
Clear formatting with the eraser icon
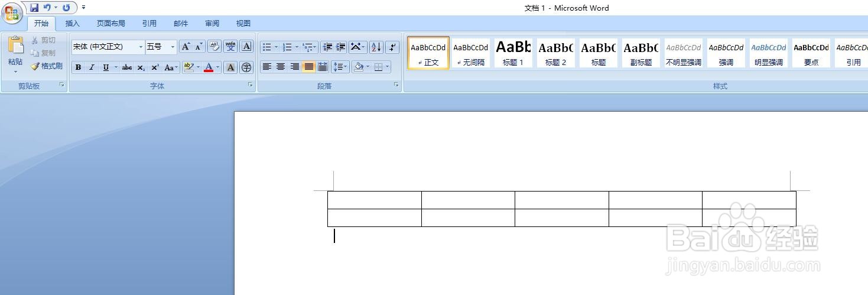[x=214, y=47]
